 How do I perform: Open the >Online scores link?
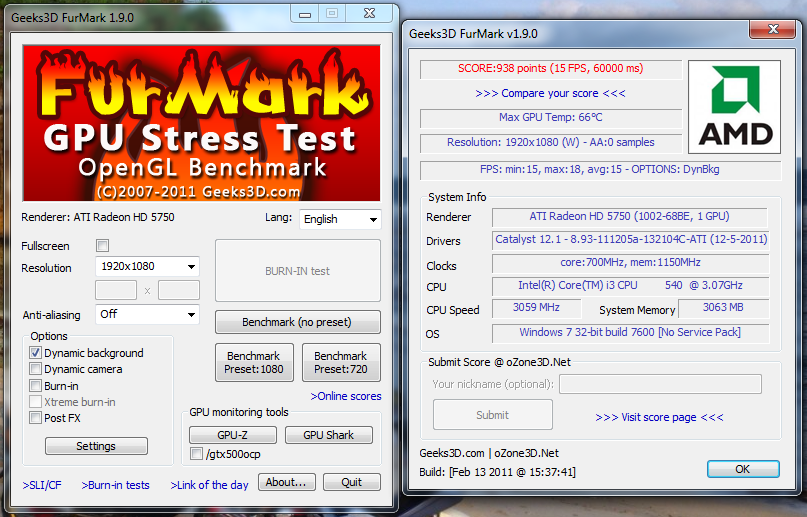tap(346, 396)
